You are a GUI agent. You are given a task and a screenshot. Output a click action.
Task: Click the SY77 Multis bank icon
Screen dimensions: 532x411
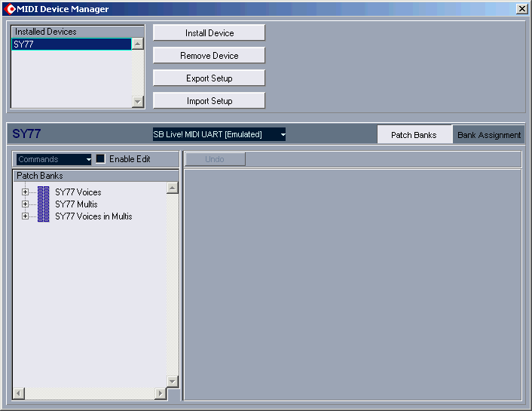point(44,204)
